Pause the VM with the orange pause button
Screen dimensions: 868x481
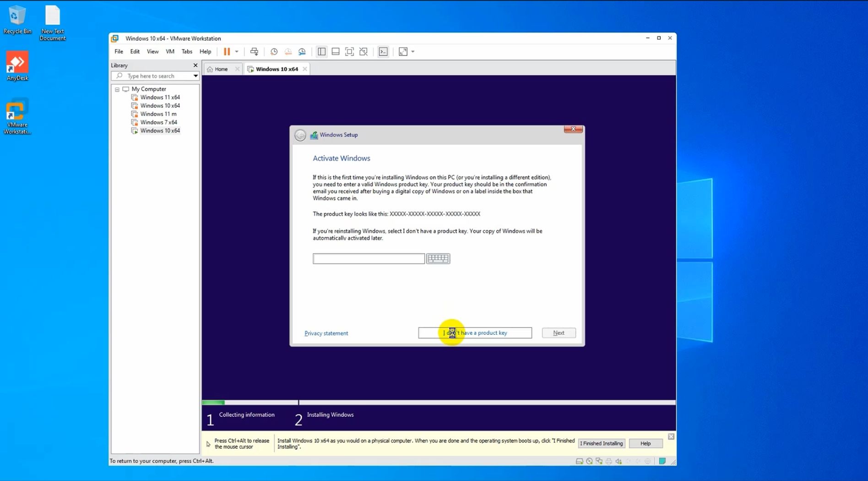click(227, 52)
